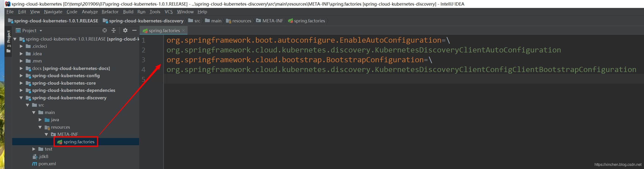The width and height of the screenshot is (644, 169).
Task: Click the locate/scroll from source icon
Action: [105, 31]
